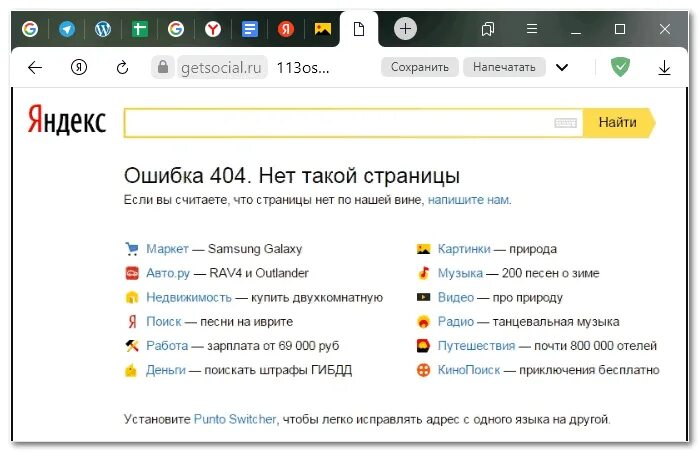Click the Samsung Galaxy text

pyautogui.click(x=255, y=249)
